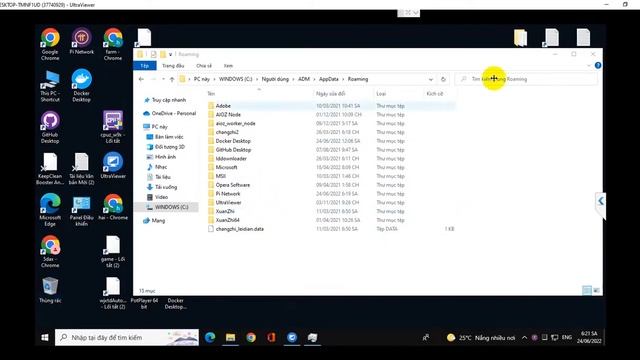The width and height of the screenshot is (640, 360).
Task: Open the farm - Chrome shortcut
Action: click(113, 44)
